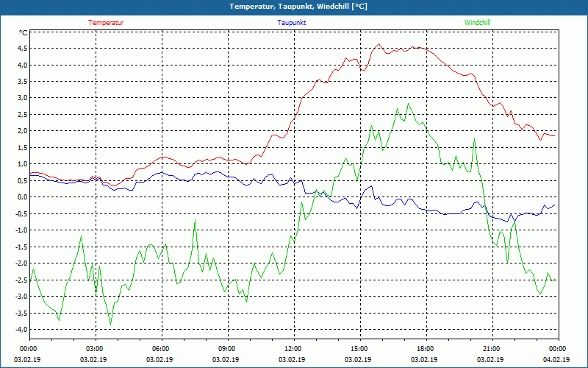
Task: Click the °C unit label on the y-axis
Action: coord(24,33)
